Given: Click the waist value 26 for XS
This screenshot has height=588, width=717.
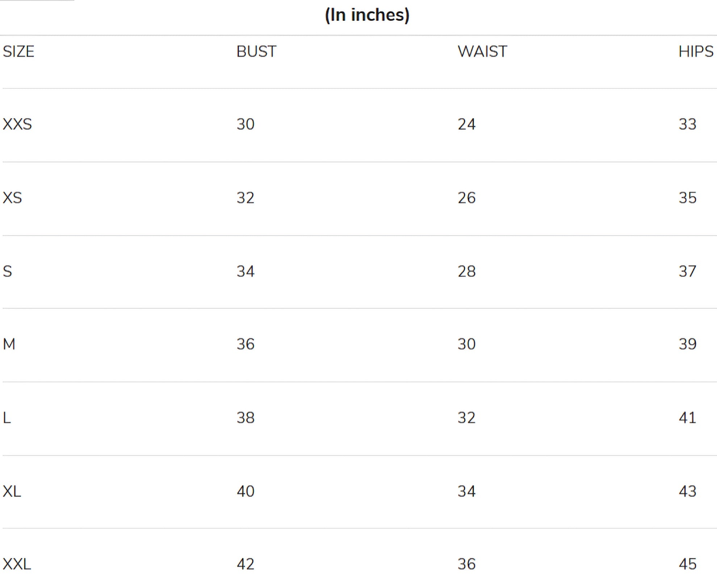Looking at the screenshot, I should point(466,198).
